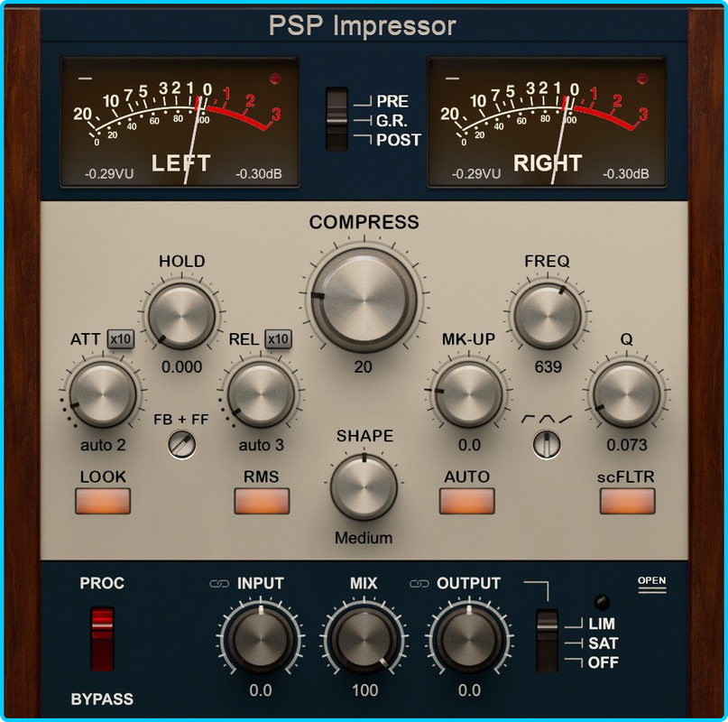Select POST meter mode
The image size is (728, 722).
[x=399, y=140]
